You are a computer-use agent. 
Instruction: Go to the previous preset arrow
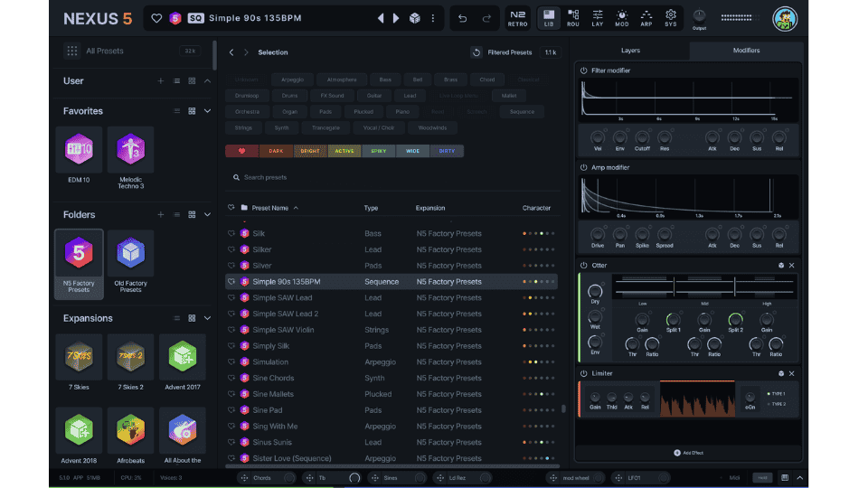(381, 18)
